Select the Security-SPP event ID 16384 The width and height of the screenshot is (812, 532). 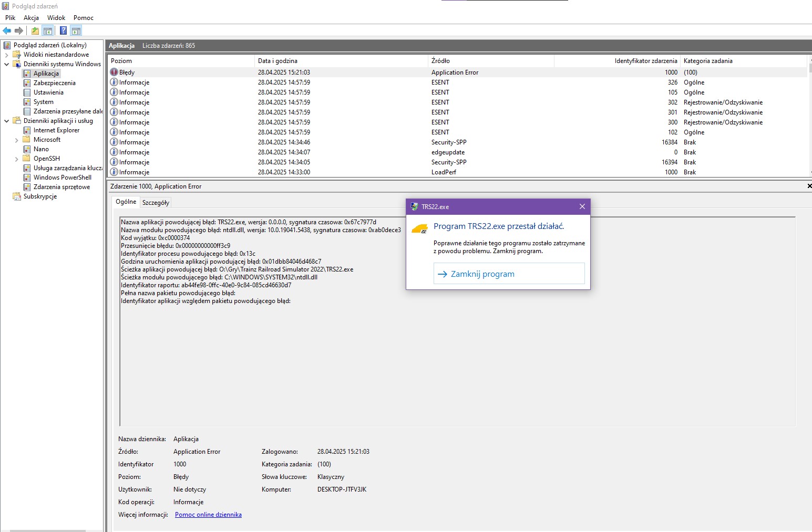click(x=457, y=142)
